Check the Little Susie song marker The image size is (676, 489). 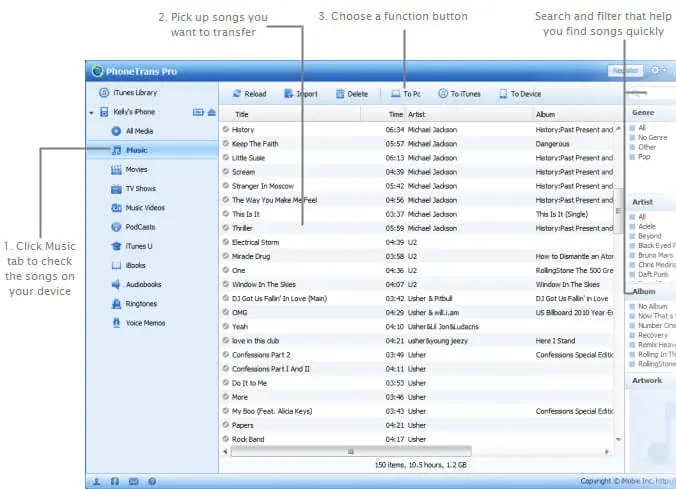[225, 157]
